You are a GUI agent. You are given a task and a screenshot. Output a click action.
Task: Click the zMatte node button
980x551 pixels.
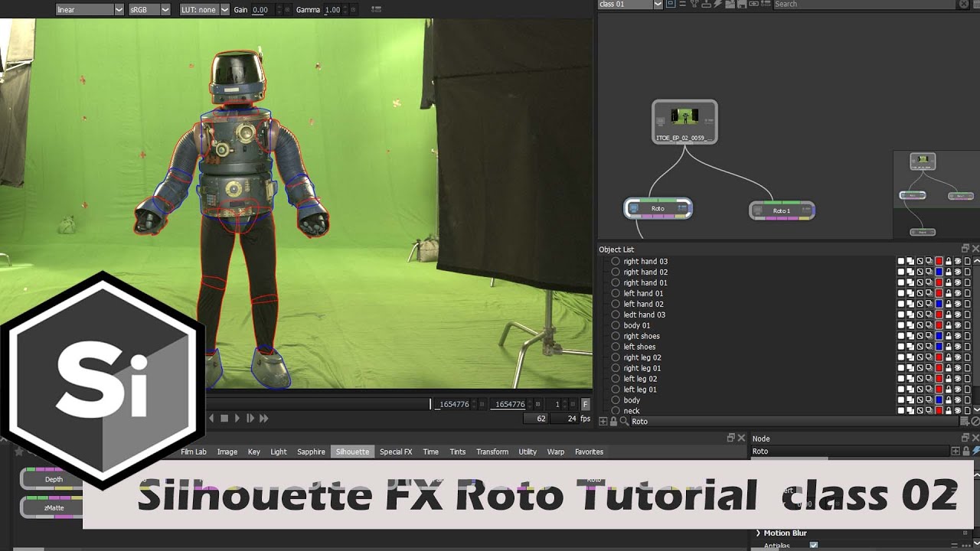coord(54,507)
